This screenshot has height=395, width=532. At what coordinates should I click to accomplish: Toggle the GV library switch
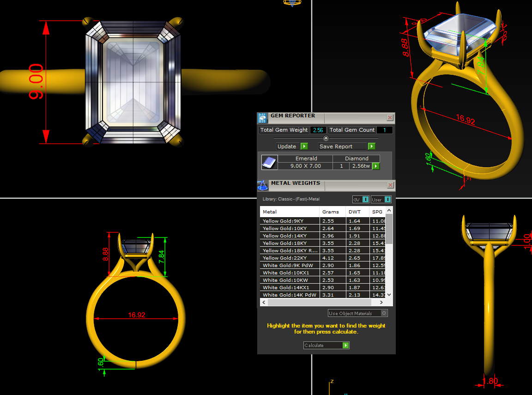coord(365,200)
